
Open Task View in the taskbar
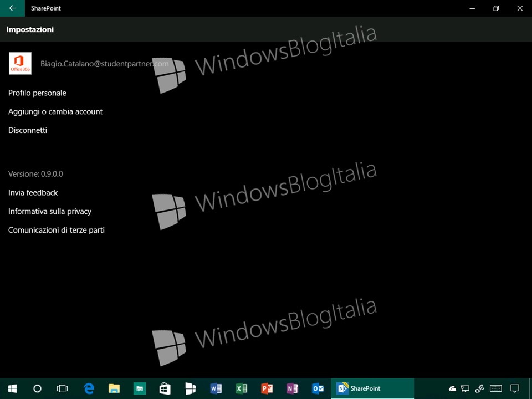(x=63, y=388)
